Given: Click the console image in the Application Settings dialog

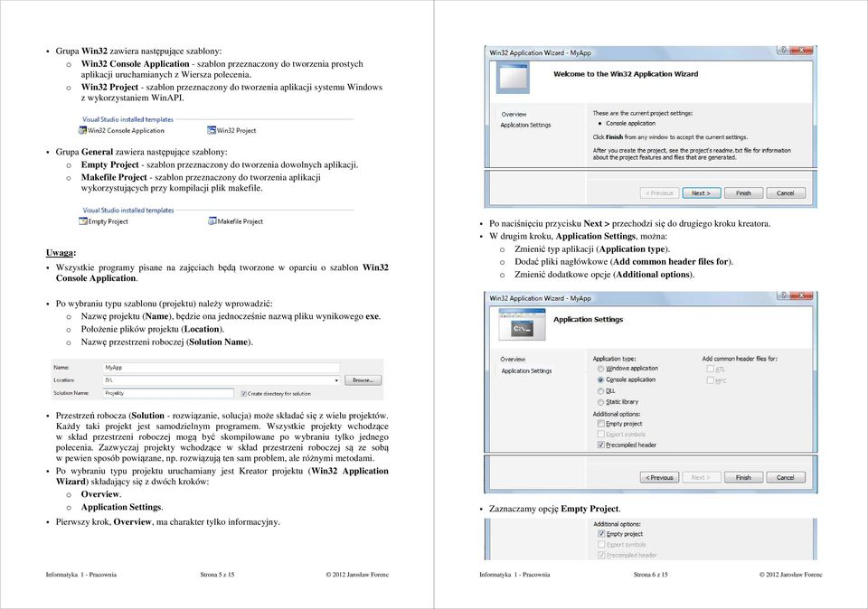Looking at the screenshot, I should 522,324.
